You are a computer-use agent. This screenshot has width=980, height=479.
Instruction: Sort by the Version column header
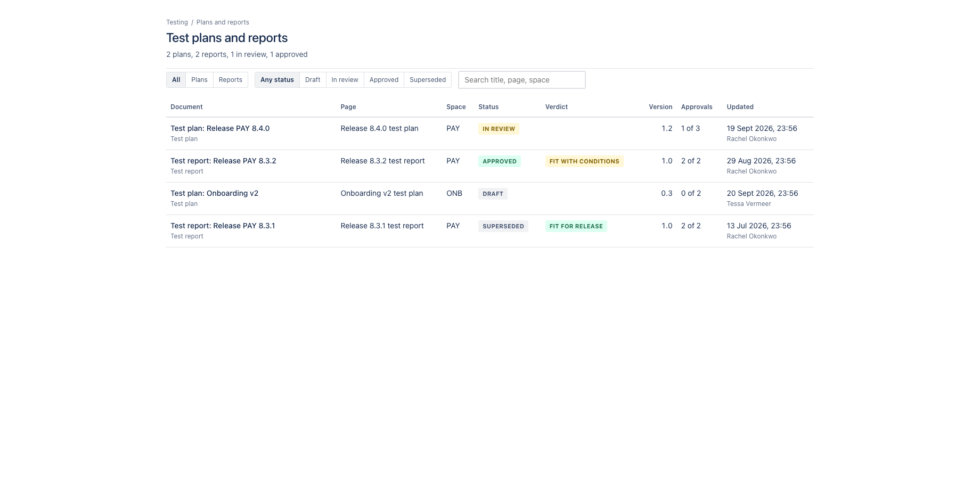(660, 107)
